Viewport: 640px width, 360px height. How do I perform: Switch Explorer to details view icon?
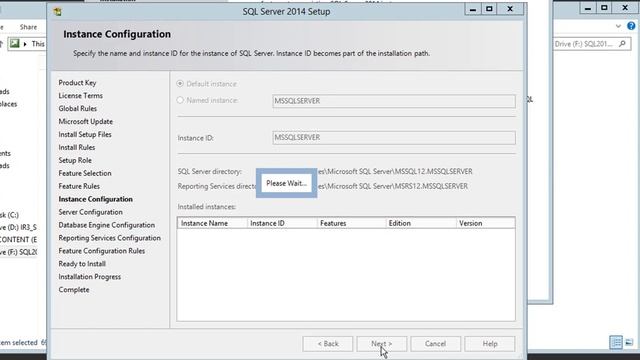coord(616,342)
